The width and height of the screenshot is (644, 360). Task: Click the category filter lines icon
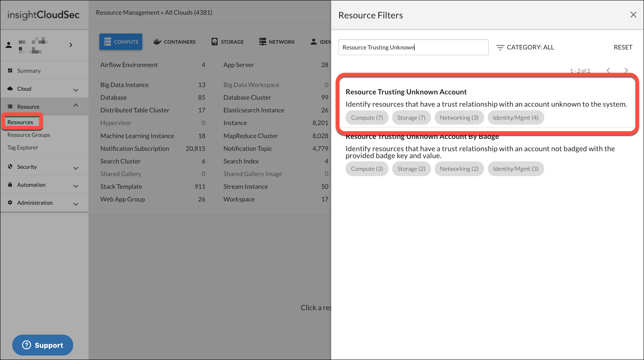(500, 47)
